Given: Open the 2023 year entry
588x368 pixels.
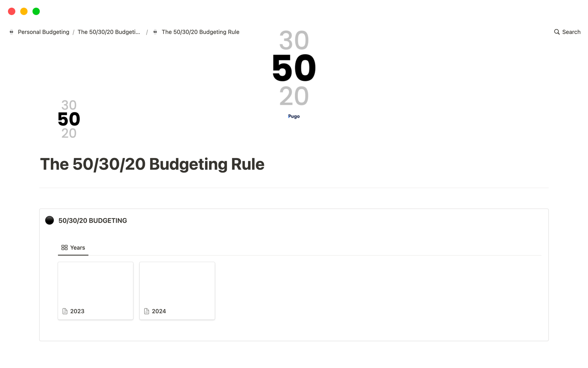Looking at the screenshot, I should 96,290.
